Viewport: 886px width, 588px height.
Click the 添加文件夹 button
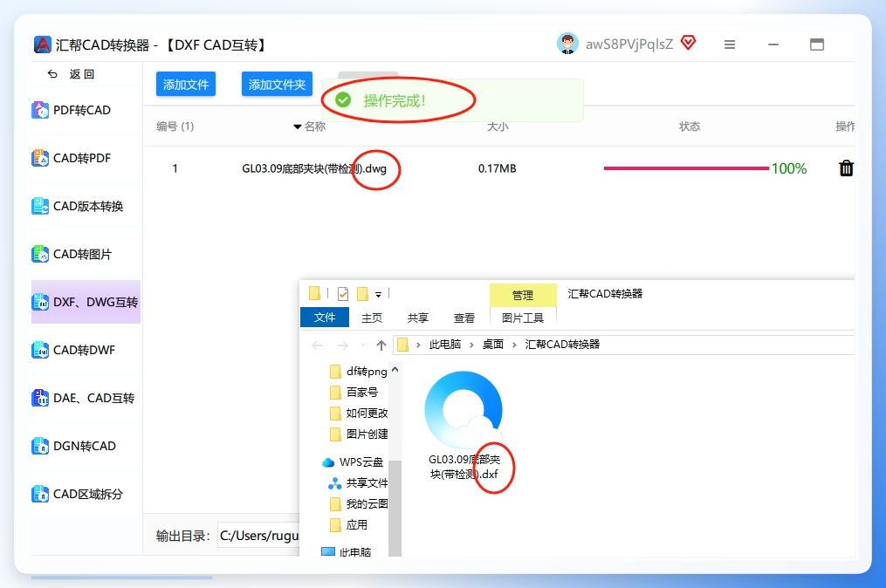277,85
